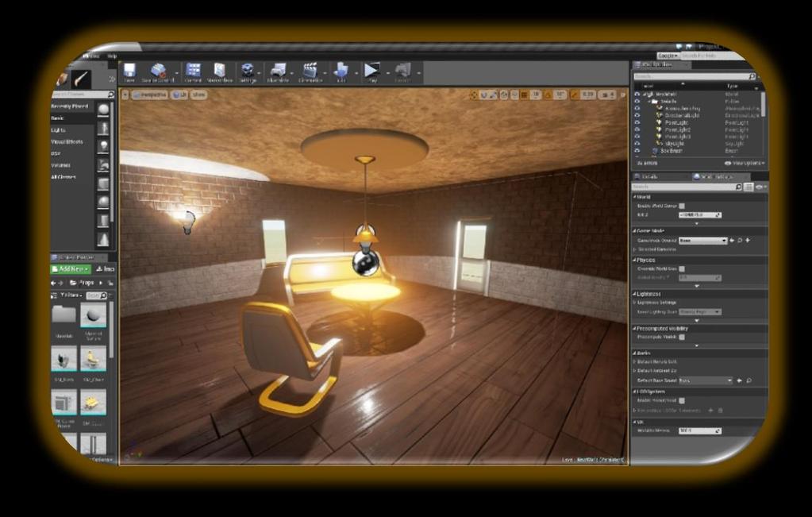Open the GameMode Override dropdown
Image resolution: width=812 pixels, height=517 pixels.
click(x=702, y=241)
